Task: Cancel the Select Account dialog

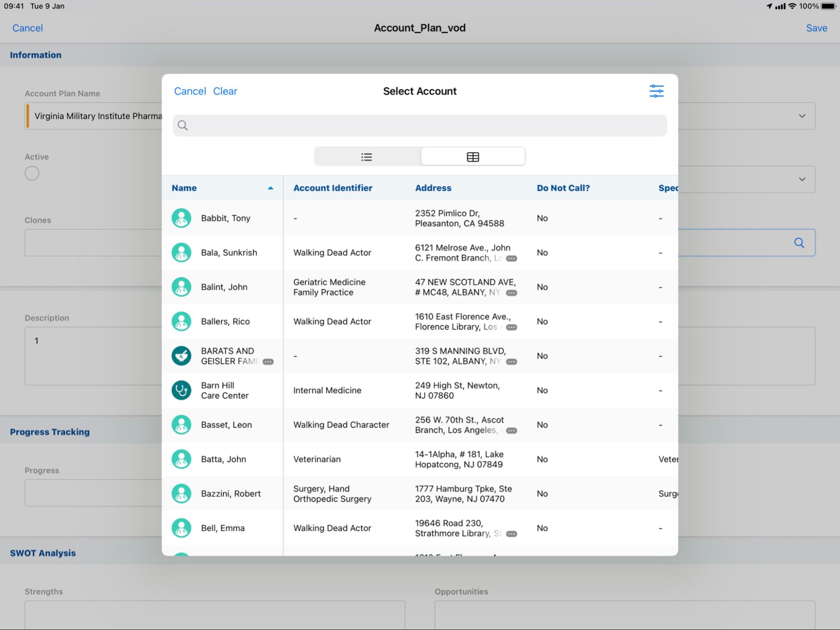Action: [190, 91]
